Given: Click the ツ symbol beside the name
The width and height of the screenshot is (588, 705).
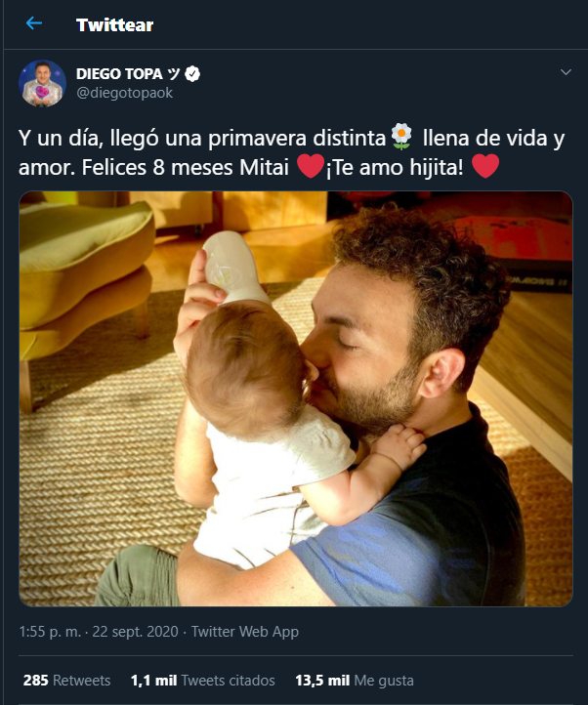Looking at the screenshot, I should [x=174, y=74].
